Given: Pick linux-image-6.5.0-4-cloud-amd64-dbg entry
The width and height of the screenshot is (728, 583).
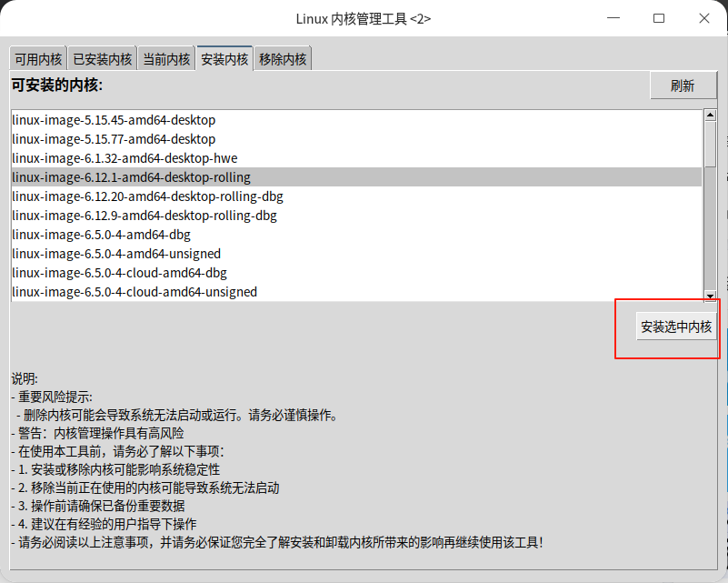Looking at the screenshot, I should point(356,272).
